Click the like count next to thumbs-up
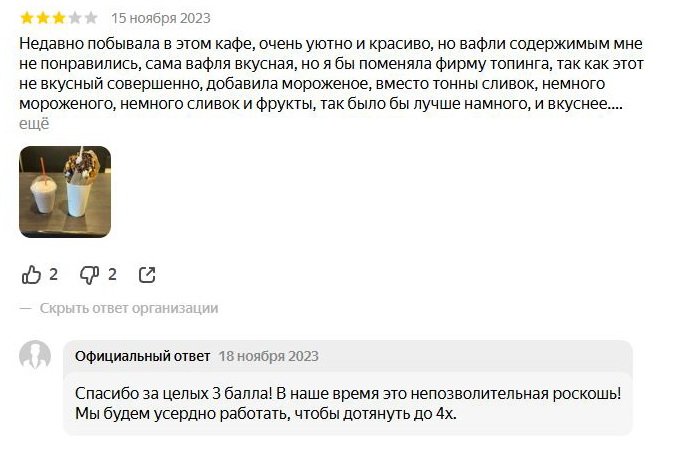Viewport: 690px width, 463px height. coord(54,274)
